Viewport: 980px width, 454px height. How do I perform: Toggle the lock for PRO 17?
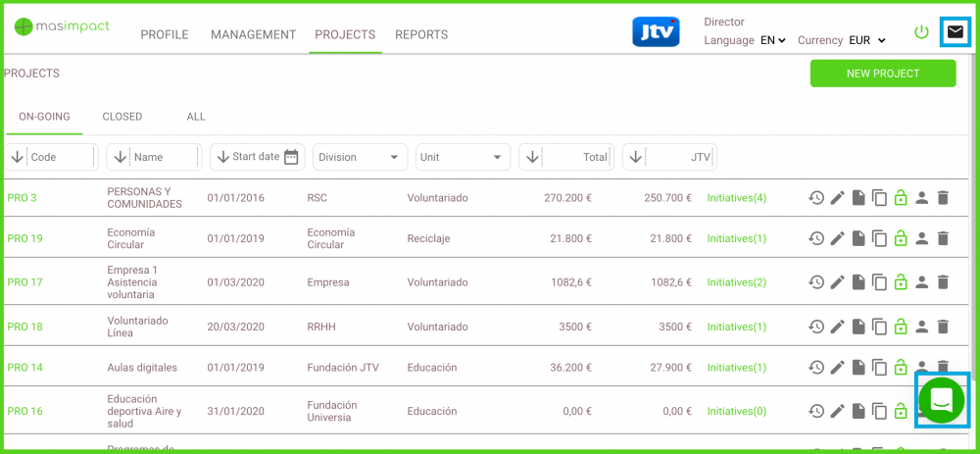coord(901,282)
